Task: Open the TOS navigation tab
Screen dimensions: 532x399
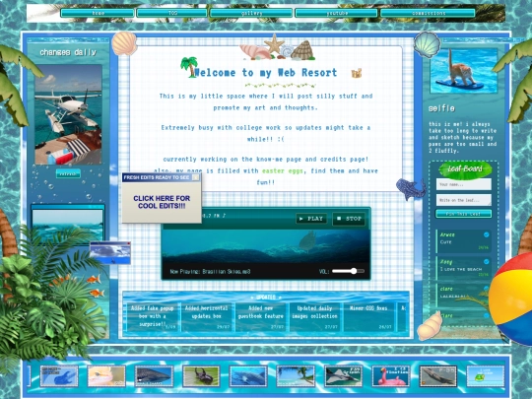Action: (x=171, y=13)
